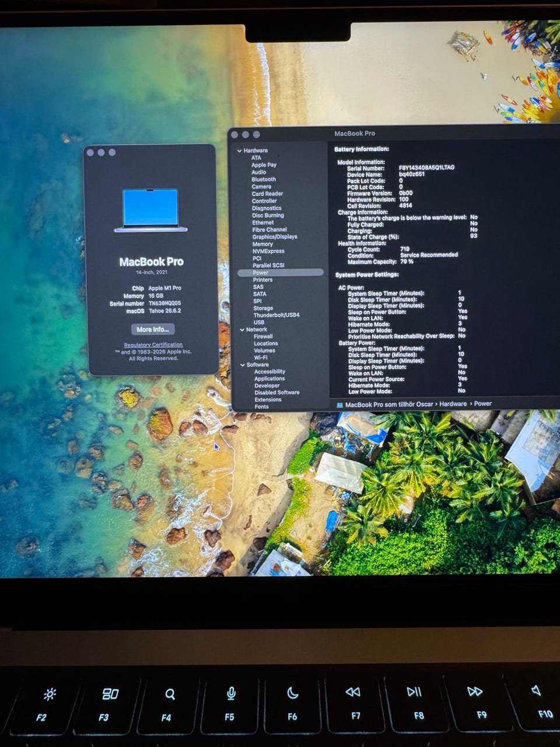Viewport: 560px width, 747px height.
Task: Click the serial number TN638MQQG5 in About window
Action: (164, 303)
